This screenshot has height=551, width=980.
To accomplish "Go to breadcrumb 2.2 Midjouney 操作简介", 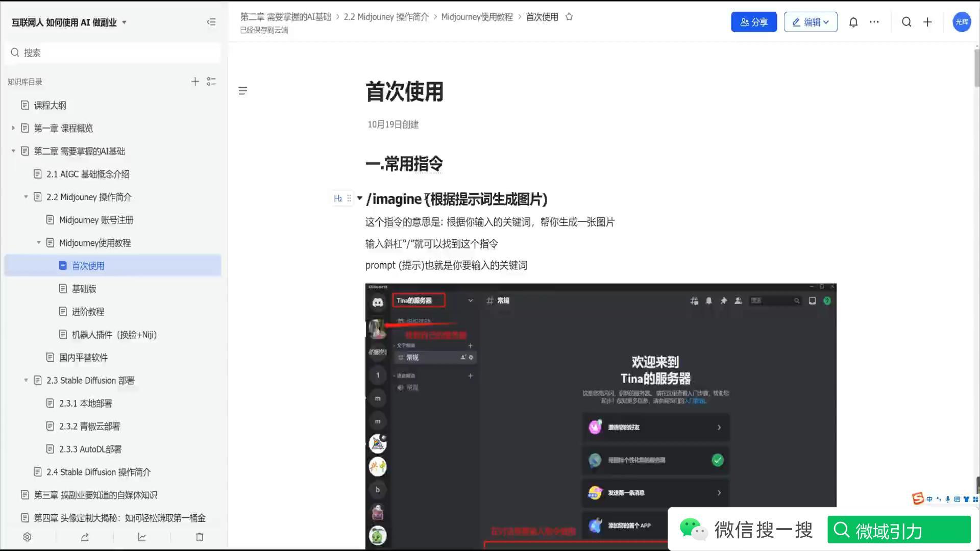I will click(386, 17).
